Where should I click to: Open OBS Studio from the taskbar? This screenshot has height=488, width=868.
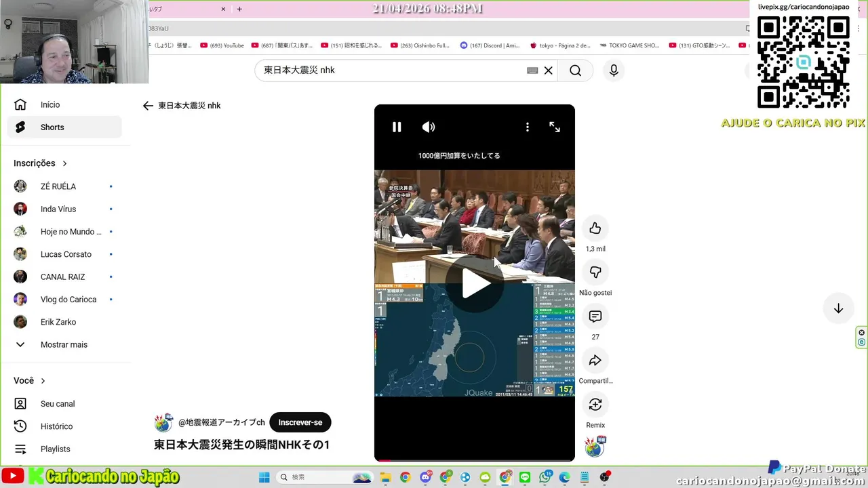point(605,477)
